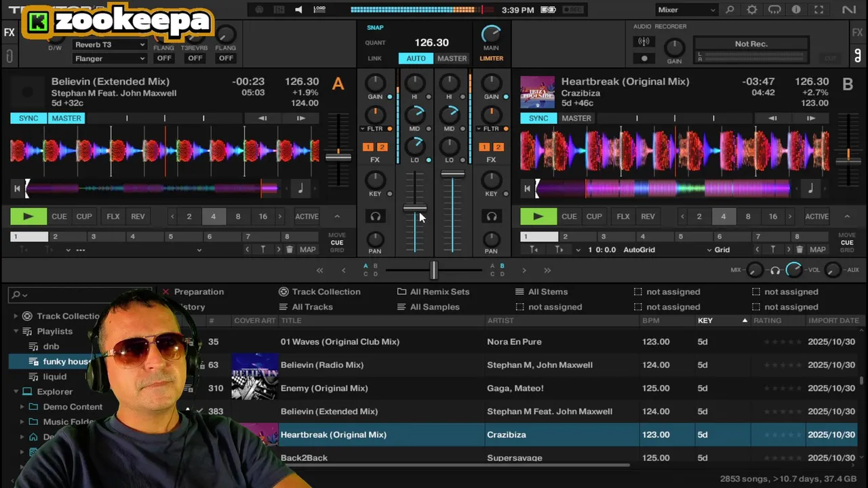Open the Mixer layout dropdown

686,10
